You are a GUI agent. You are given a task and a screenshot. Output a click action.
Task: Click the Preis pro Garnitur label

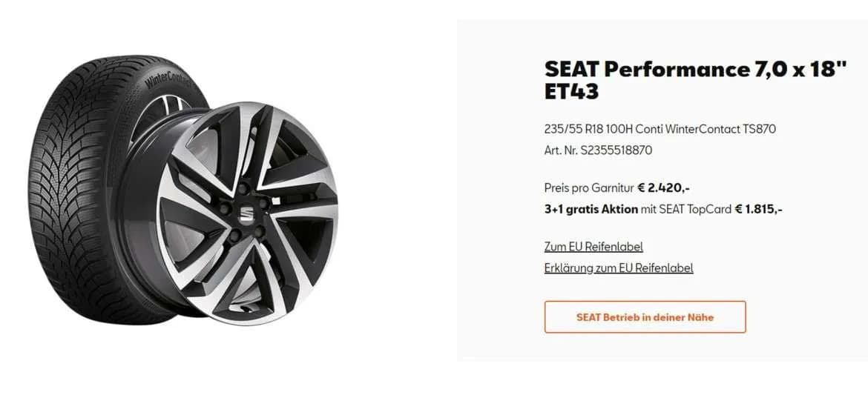tap(588, 188)
